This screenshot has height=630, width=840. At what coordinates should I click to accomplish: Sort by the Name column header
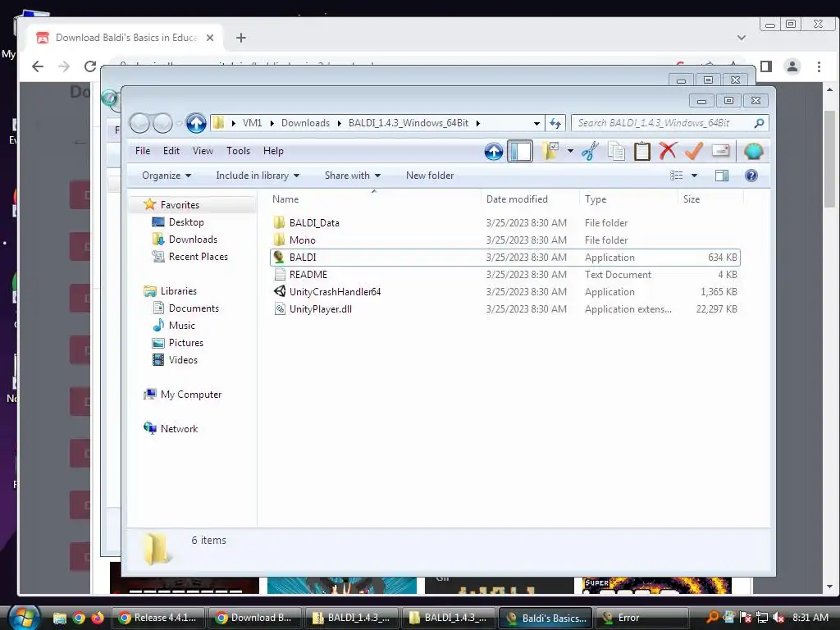285,199
